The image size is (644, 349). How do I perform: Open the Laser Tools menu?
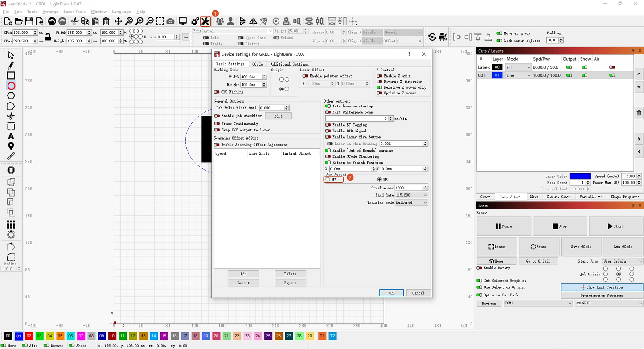click(74, 12)
